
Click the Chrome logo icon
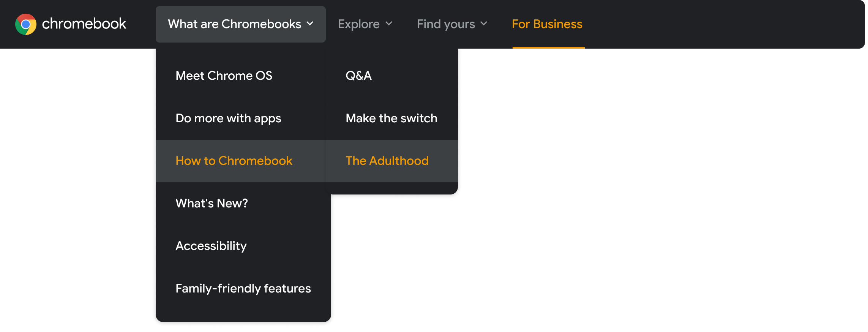click(25, 24)
